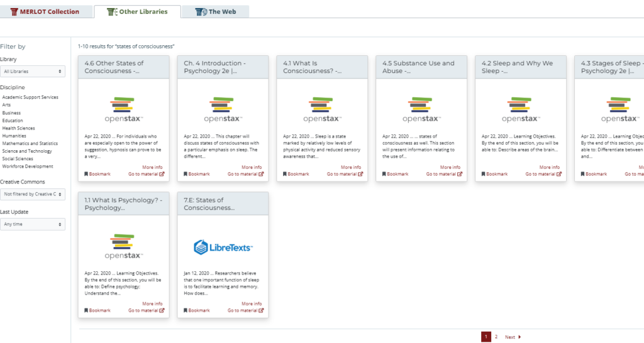This screenshot has height=343, width=644.
Task: Click More info on 4.1 What Is Consciousness card
Action: pos(351,167)
